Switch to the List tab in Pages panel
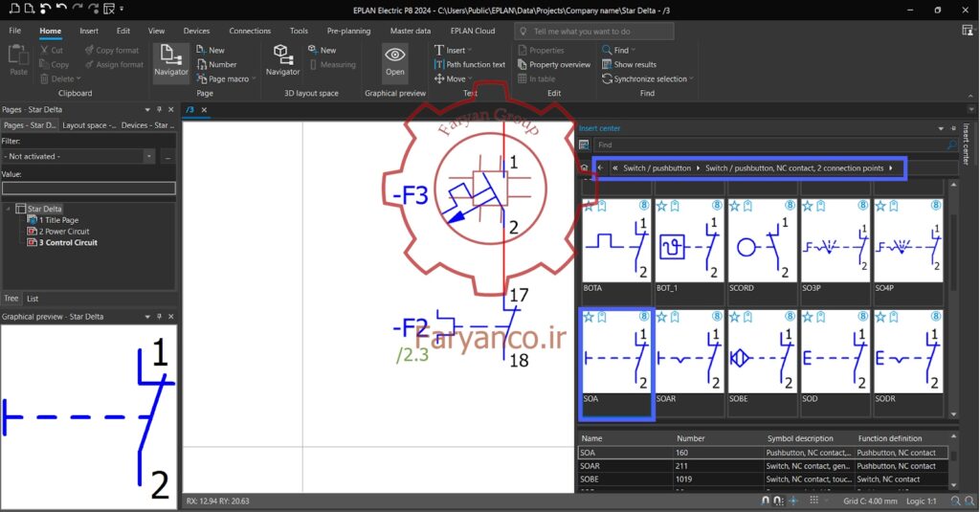980x512 pixels. [33, 299]
